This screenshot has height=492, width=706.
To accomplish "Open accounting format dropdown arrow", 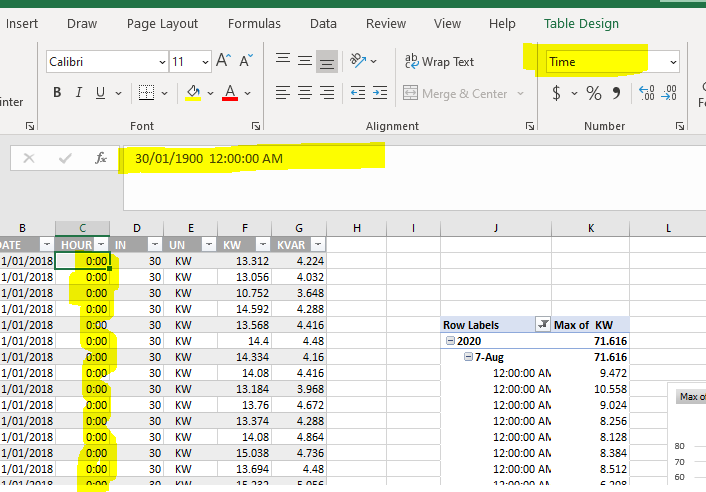I will (x=574, y=94).
